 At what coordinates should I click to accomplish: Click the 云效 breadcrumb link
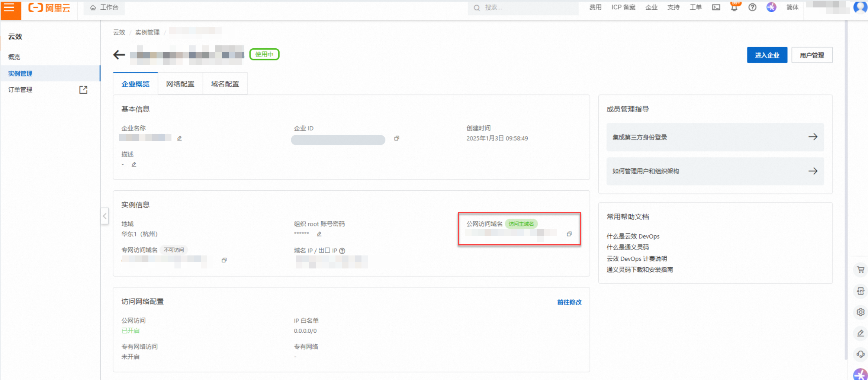pos(119,32)
